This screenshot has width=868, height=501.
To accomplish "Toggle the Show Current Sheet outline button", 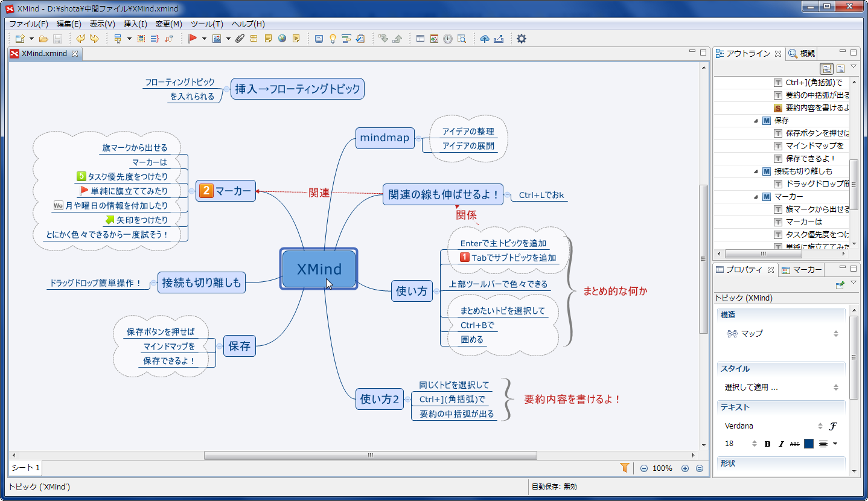I will 840,68.
